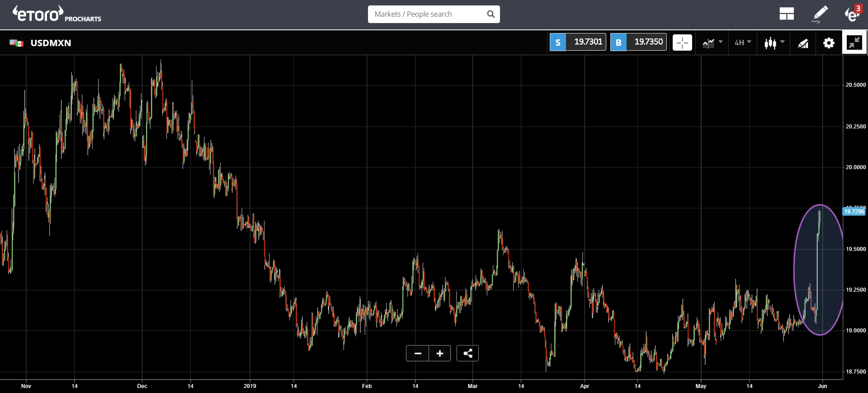Select the drawing pencil tool
868x393 pixels.
click(820, 14)
